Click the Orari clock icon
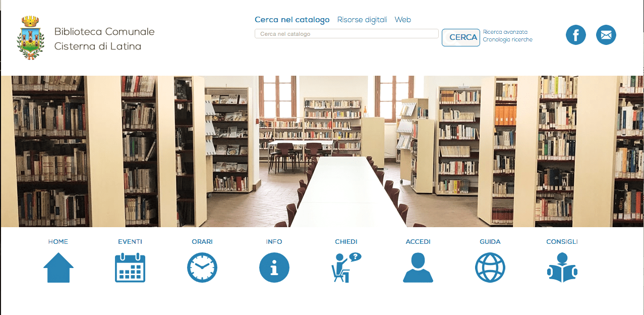The height and width of the screenshot is (315, 644). (x=202, y=268)
